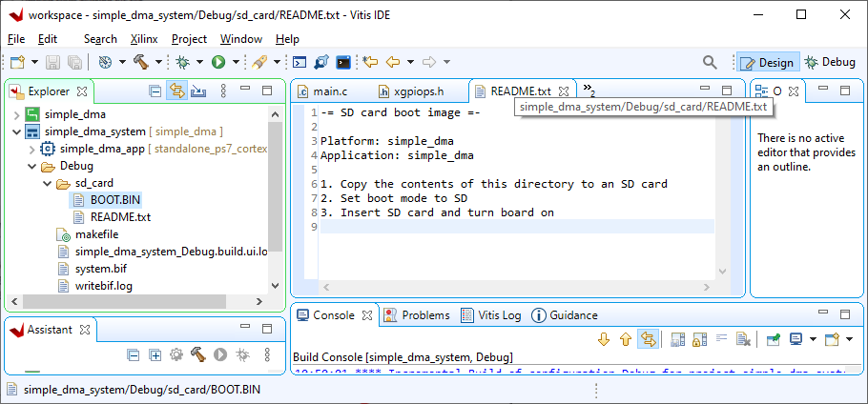Open the New wizard dropdown arrow
868x404 pixels.
pyautogui.click(x=35, y=63)
